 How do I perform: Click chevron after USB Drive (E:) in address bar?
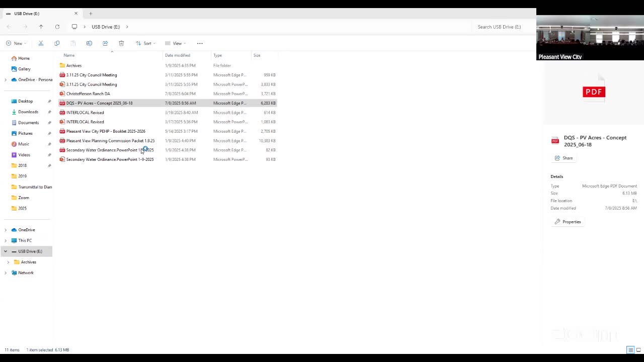click(x=127, y=27)
